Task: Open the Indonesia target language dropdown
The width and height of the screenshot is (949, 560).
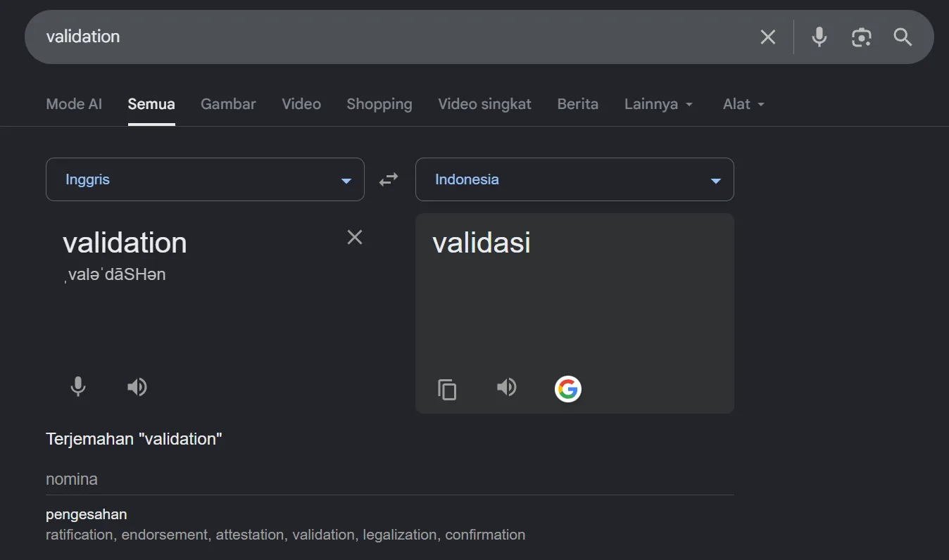Action: [574, 179]
